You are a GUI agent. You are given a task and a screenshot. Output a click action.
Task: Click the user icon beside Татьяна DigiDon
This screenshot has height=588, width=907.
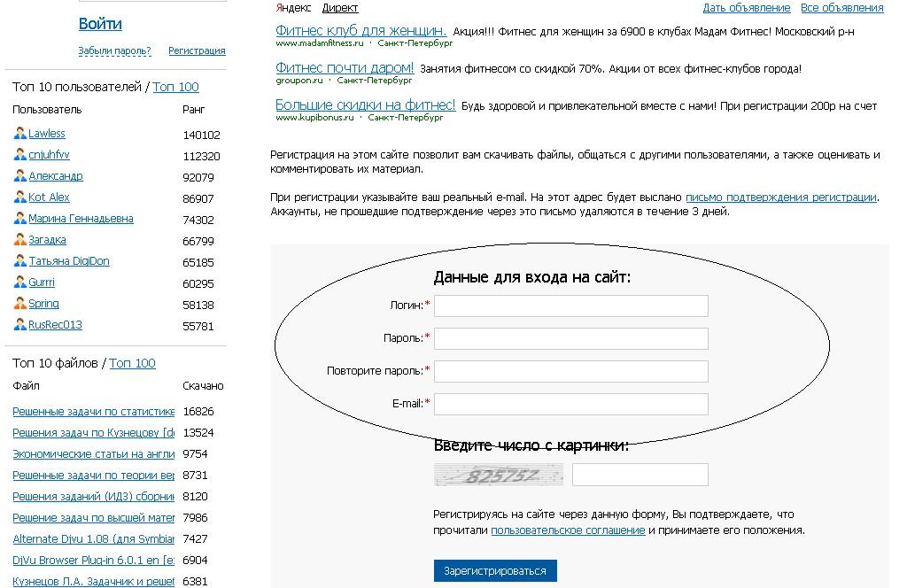coord(19,260)
